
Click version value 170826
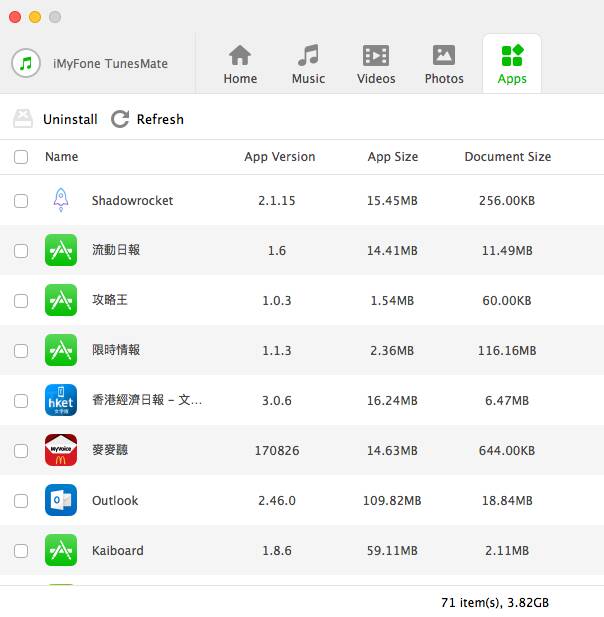point(277,451)
